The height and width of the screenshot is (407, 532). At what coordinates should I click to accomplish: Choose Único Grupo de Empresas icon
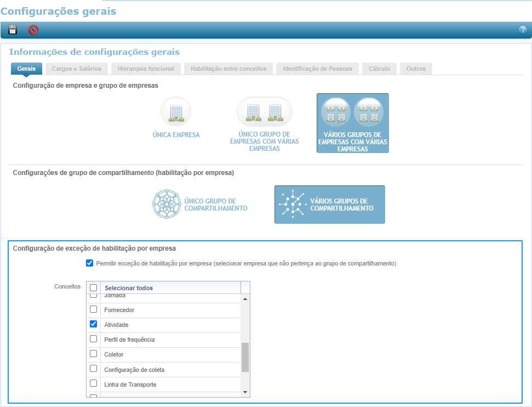coord(264,112)
